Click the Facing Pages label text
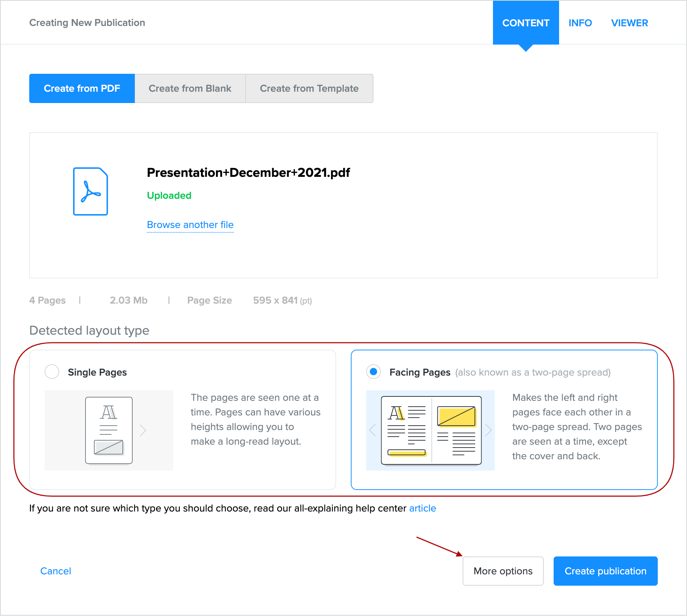Viewport: 687px width, 616px height. pyautogui.click(x=420, y=372)
